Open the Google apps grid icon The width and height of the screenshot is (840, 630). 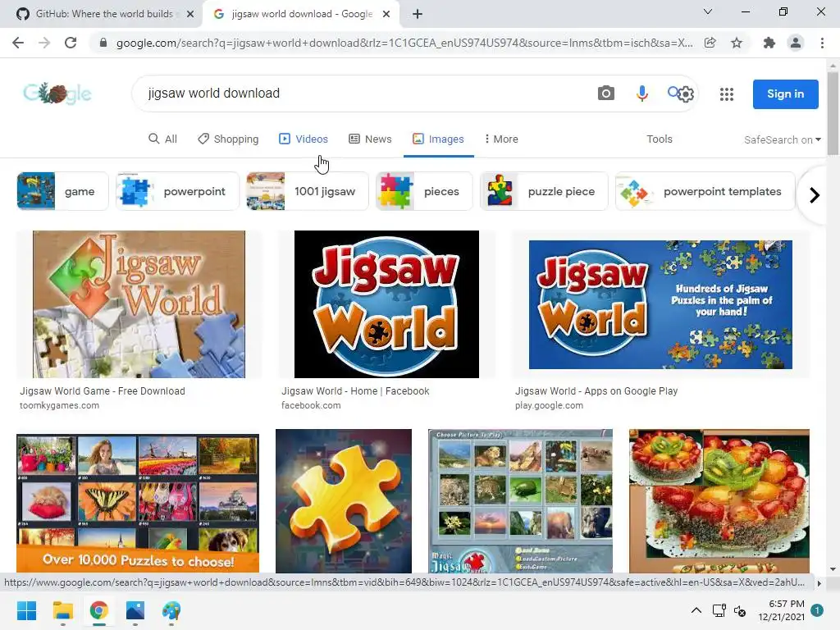tap(727, 94)
